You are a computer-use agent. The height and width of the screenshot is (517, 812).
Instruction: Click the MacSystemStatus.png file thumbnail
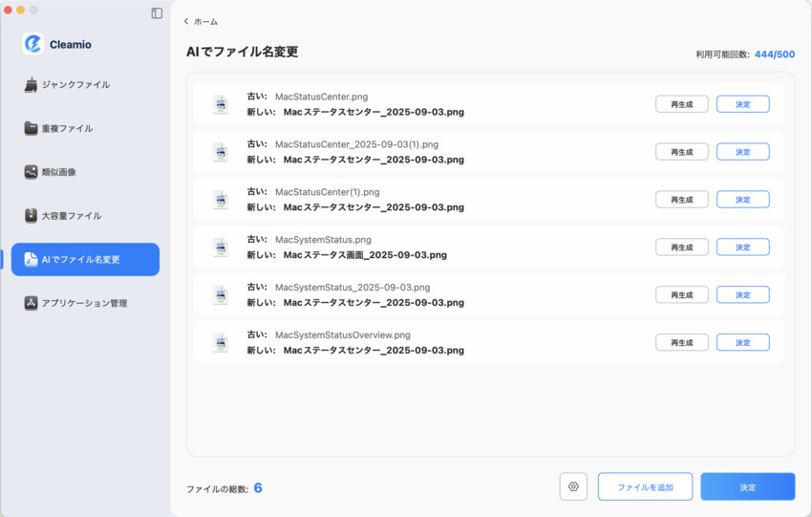pyautogui.click(x=221, y=248)
